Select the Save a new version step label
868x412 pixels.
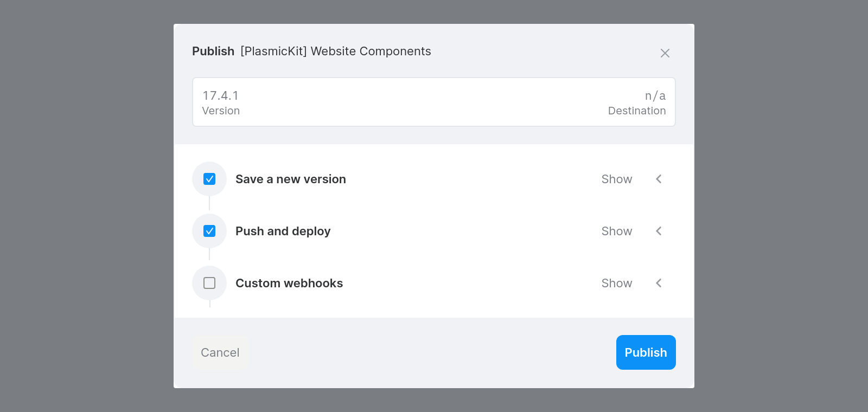291,179
